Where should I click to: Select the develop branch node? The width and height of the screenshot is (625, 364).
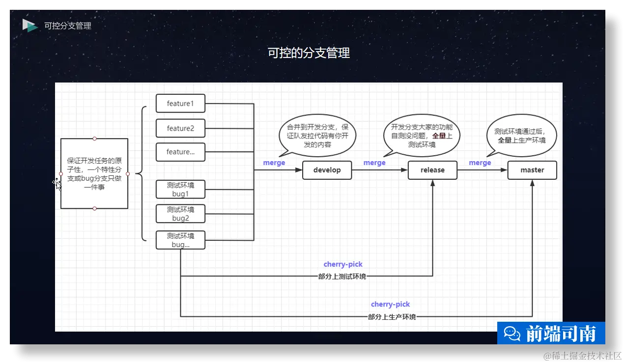[327, 170]
